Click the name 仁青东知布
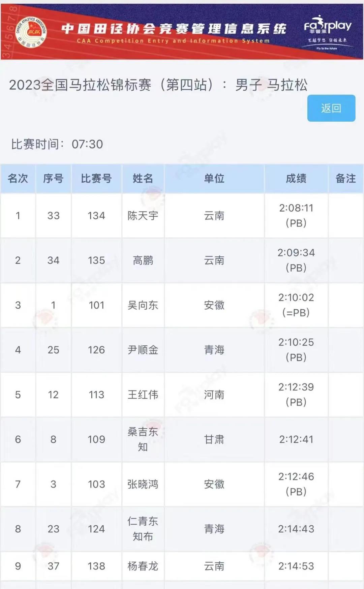This screenshot has height=589, width=364. 143,529
